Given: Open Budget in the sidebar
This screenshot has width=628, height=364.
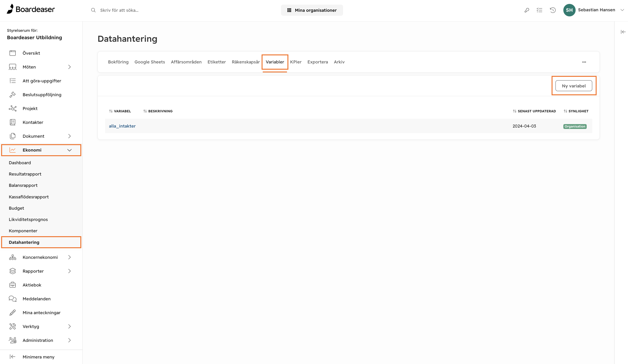Looking at the screenshot, I should (16, 208).
